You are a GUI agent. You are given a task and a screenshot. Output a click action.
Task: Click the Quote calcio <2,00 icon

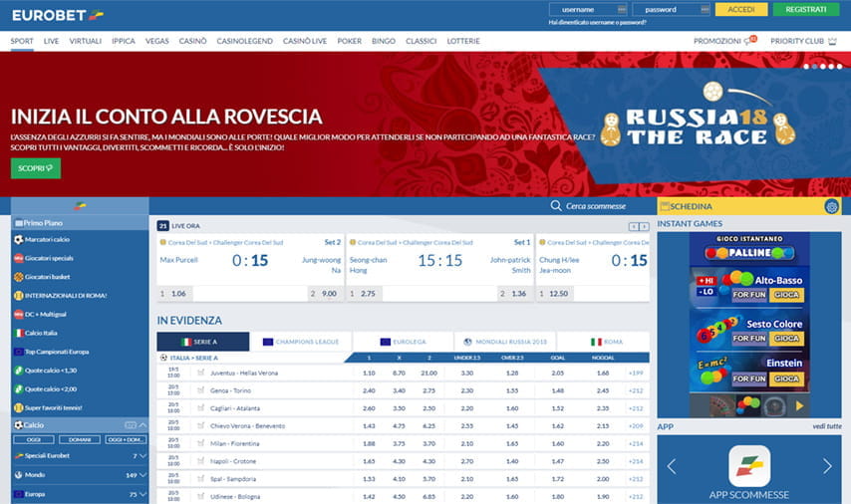19,389
